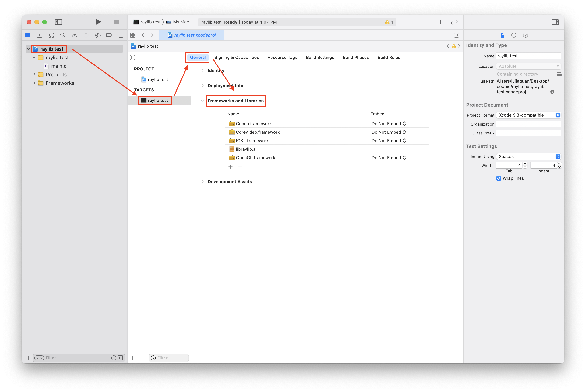This screenshot has height=392, width=586.
Task: Click the warning badge in activity bar
Action: 389,22
